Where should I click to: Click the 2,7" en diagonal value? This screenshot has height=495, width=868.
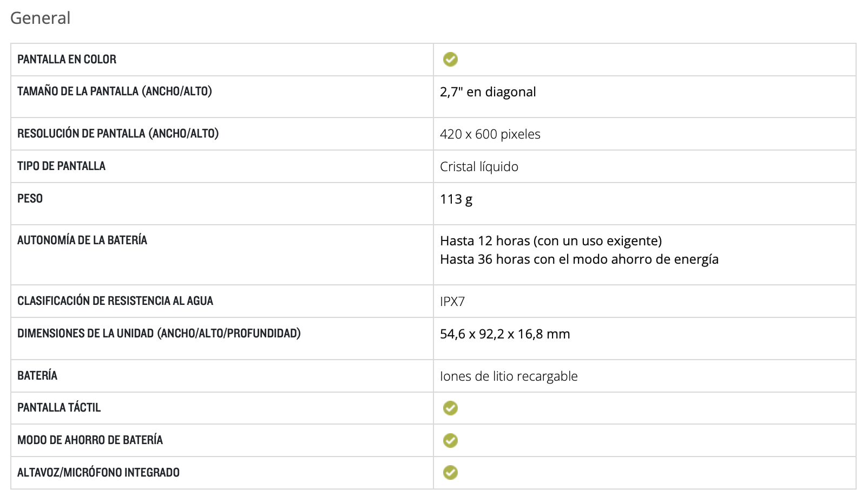click(x=488, y=92)
